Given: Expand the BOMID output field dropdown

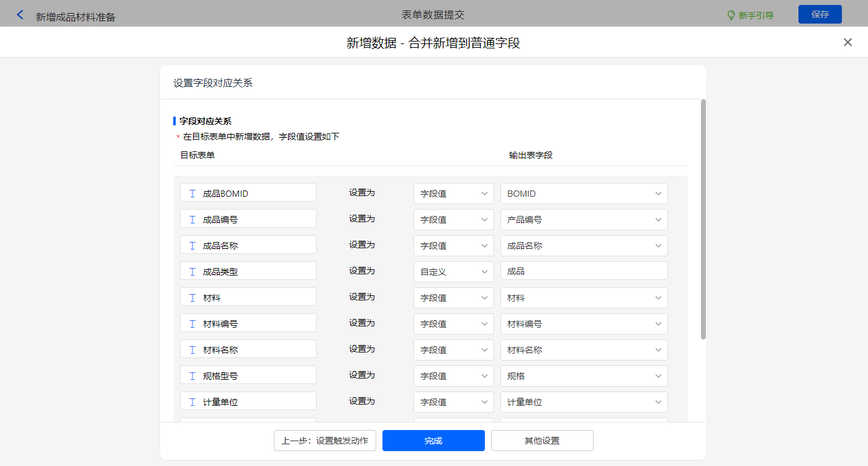Looking at the screenshot, I should coord(584,194).
